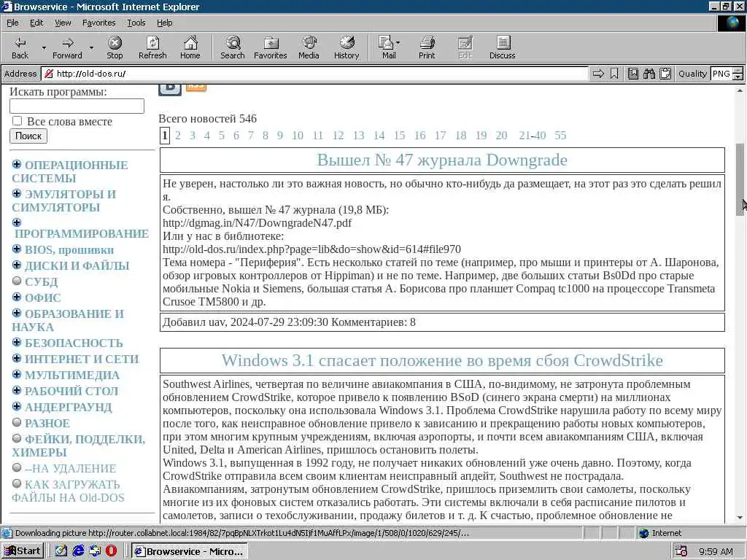Print the page via Print icon

click(427, 47)
